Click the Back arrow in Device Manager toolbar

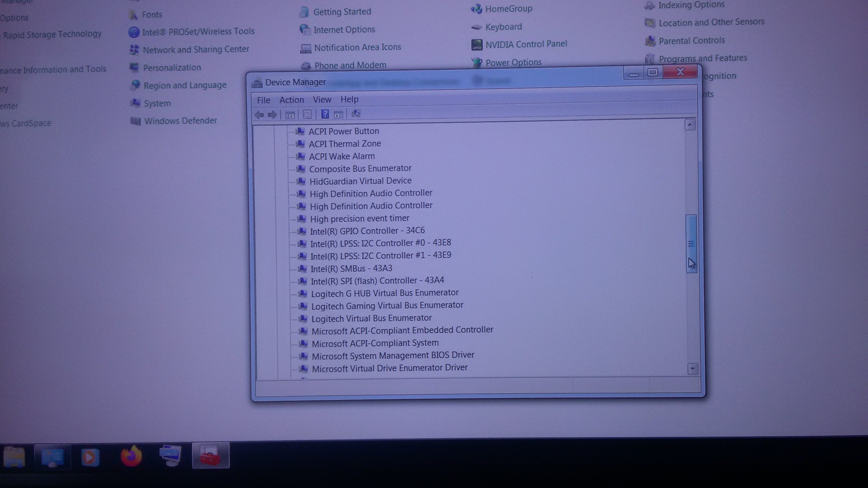tap(259, 115)
